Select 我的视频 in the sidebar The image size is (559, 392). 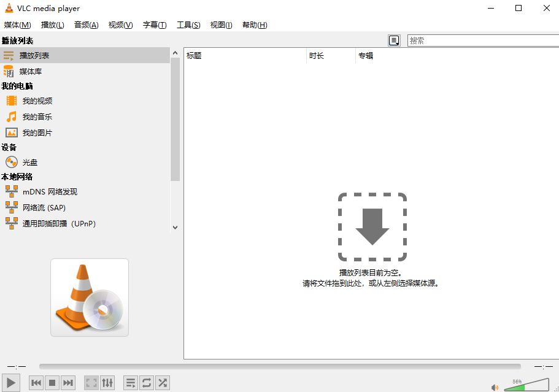coord(37,101)
